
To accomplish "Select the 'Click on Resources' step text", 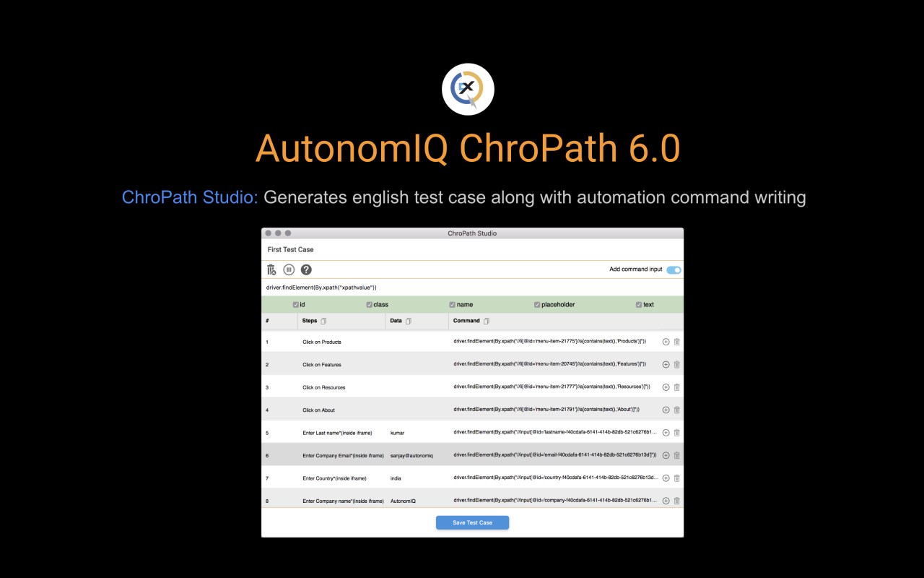I will pyautogui.click(x=324, y=387).
